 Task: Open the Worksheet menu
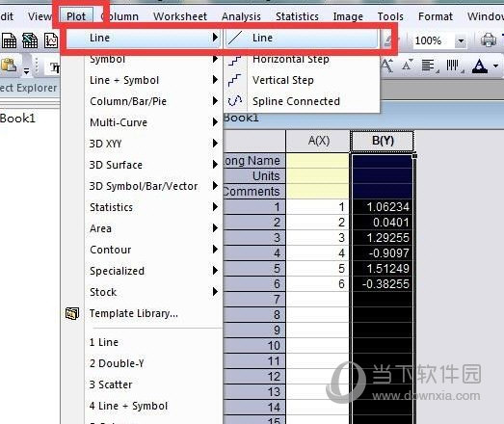click(x=180, y=16)
